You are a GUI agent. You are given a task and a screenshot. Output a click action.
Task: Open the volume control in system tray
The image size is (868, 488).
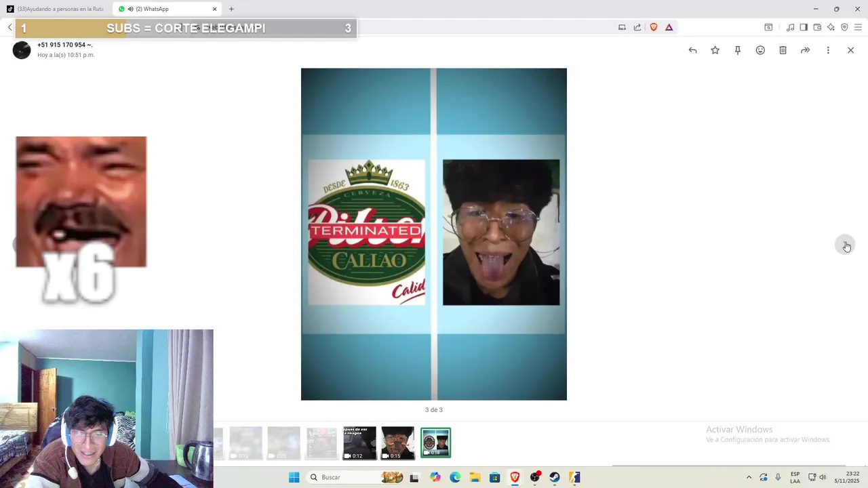click(x=823, y=477)
